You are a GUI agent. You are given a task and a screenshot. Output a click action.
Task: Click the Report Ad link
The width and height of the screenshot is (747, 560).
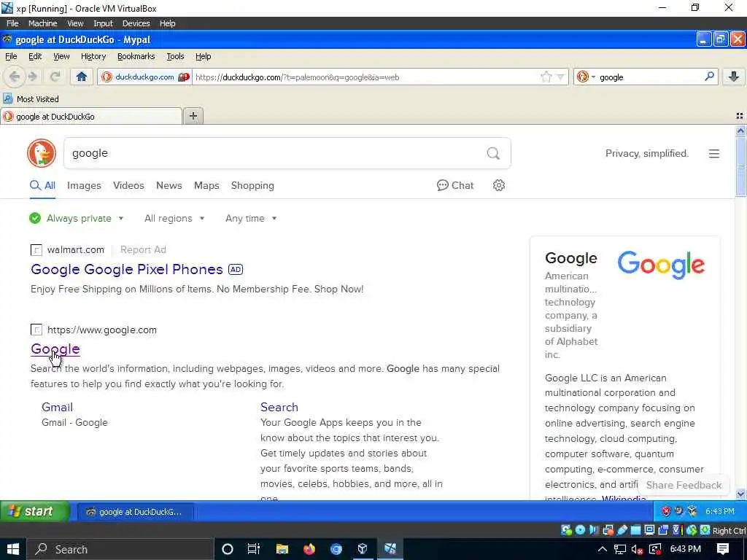(143, 249)
